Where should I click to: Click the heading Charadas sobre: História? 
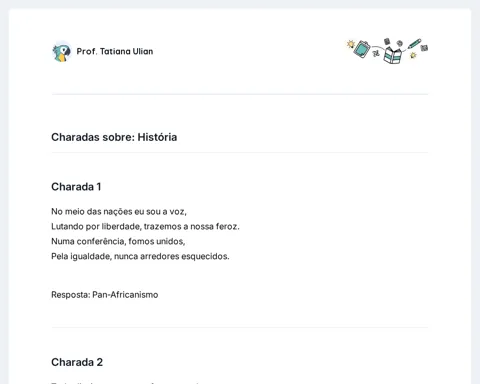(x=114, y=137)
